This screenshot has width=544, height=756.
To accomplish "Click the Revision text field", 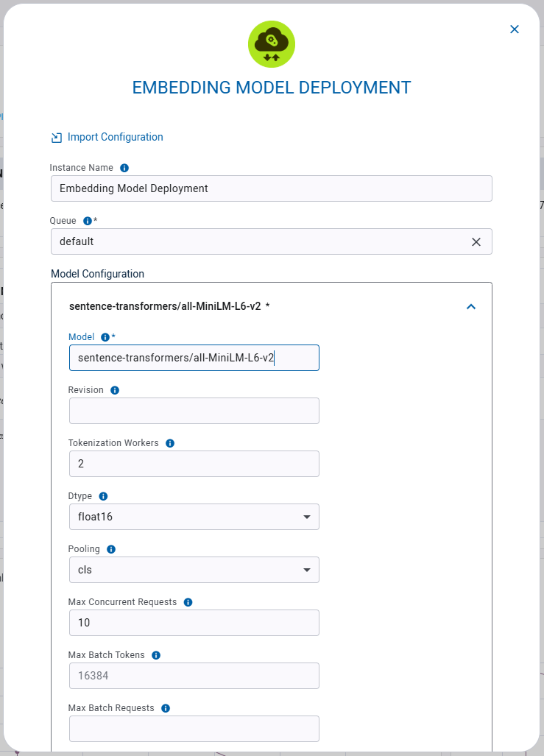I will point(194,411).
